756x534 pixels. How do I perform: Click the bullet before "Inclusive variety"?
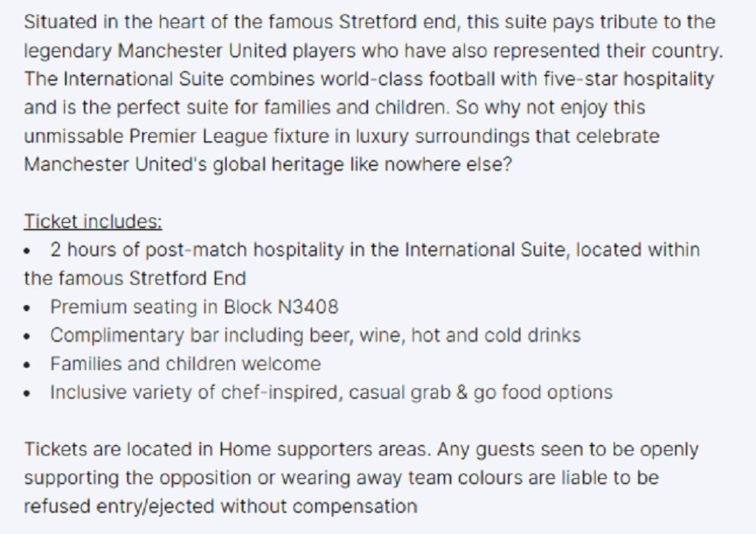point(28,394)
